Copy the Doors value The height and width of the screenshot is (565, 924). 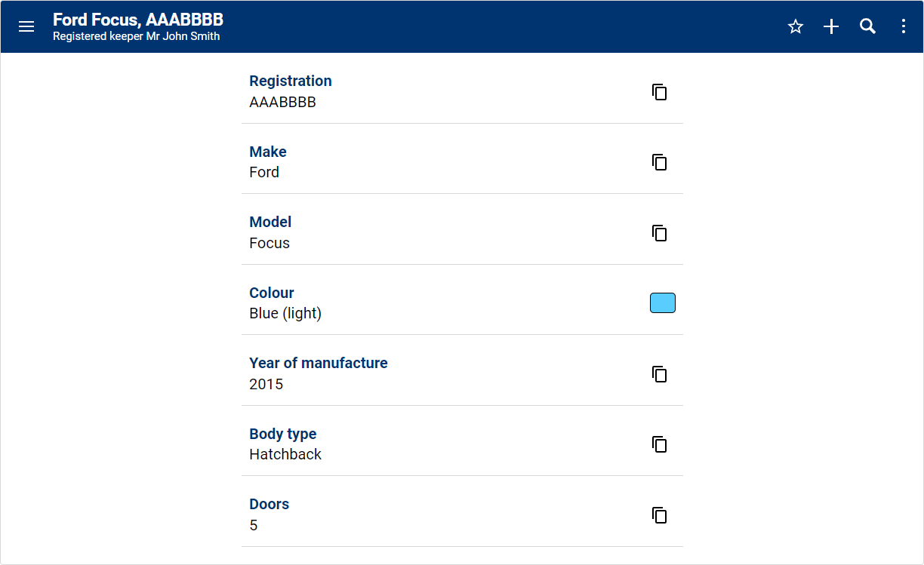[x=660, y=515]
